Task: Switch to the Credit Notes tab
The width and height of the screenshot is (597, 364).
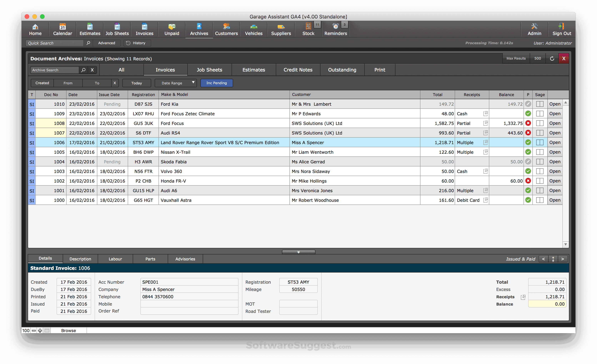Action: [298, 70]
